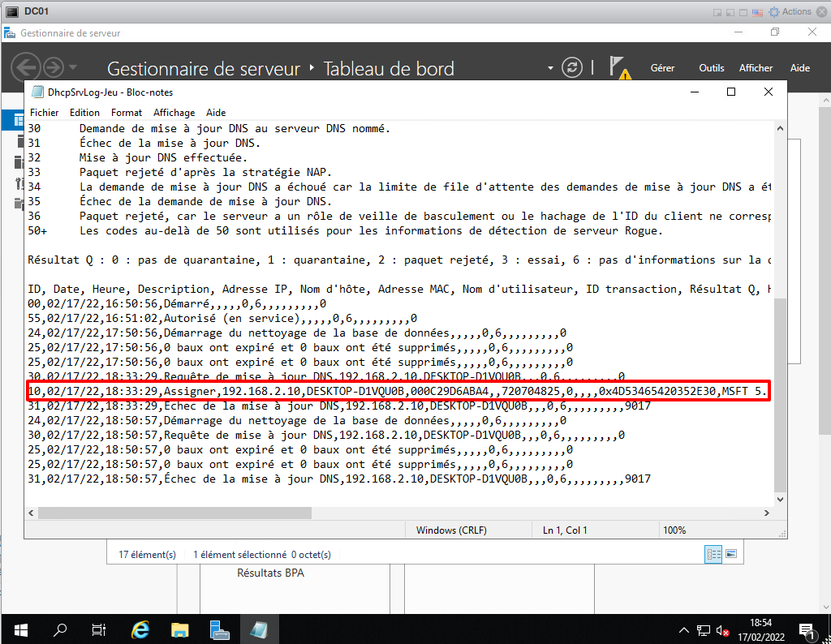Open Task View on the taskbar
The image size is (831, 644).
coord(99,629)
